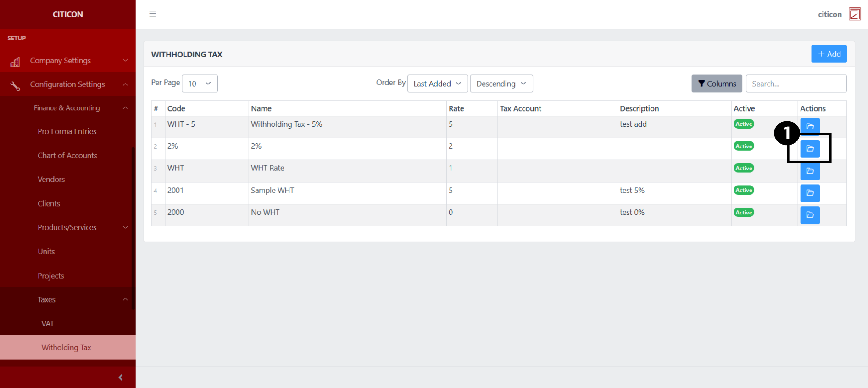Click the citicon user profile icon
This screenshot has width=868, height=388.
pos(854,14)
